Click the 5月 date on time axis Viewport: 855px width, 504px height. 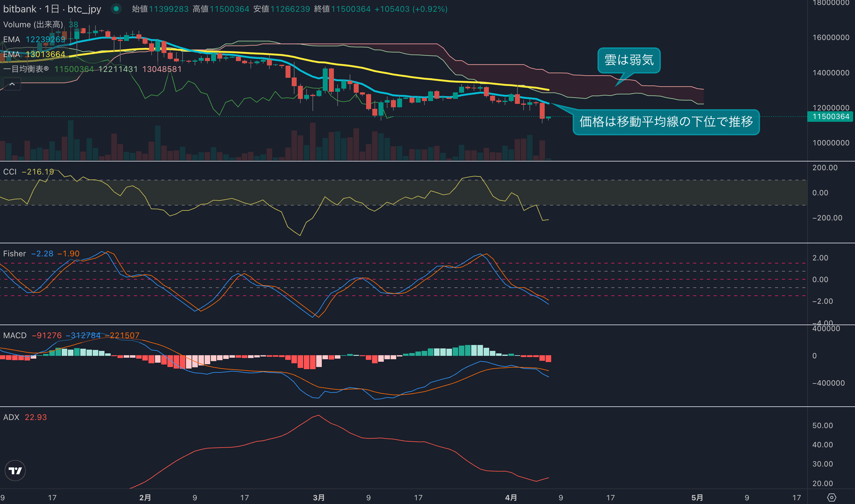click(x=697, y=497)
